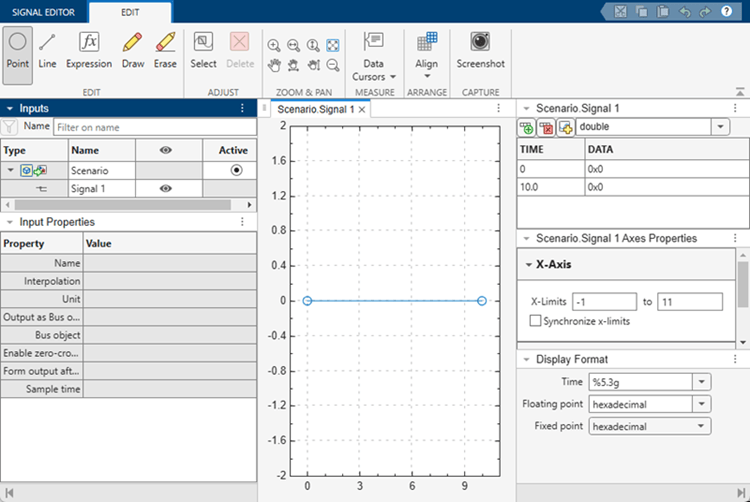Collapse the Scenario.Signal 1 table panel arrow
Viewport: 750px width, 502px height.
click(526, 109)
